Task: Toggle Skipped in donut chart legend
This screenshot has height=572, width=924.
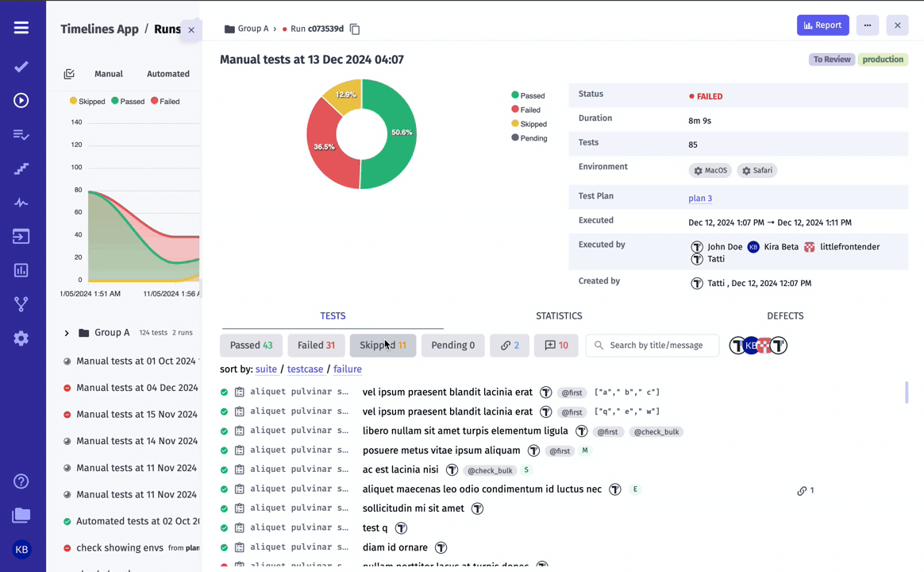Action: tap(529, 124)
